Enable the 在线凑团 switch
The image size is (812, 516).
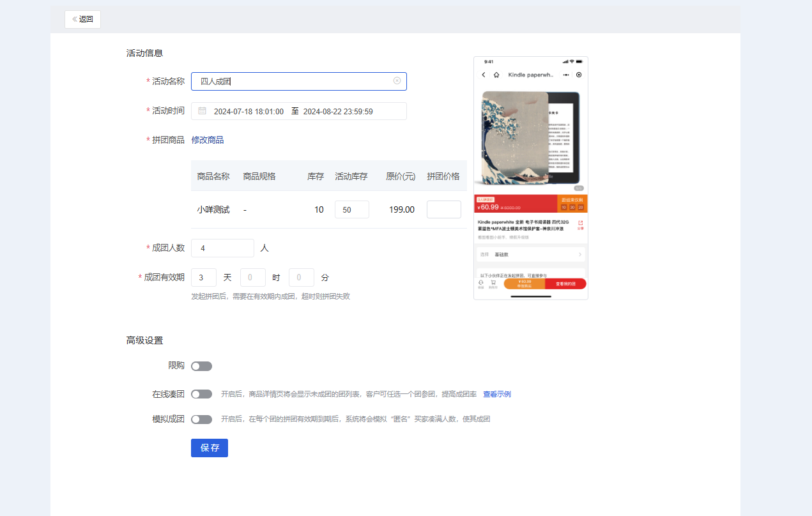point(201,394)
